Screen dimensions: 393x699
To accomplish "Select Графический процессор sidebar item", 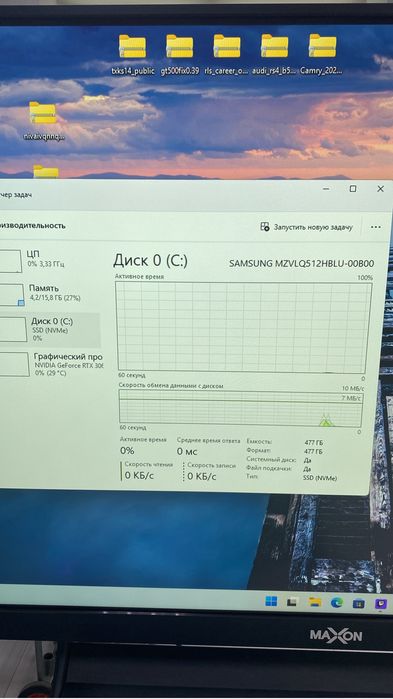I will [51, 364].
